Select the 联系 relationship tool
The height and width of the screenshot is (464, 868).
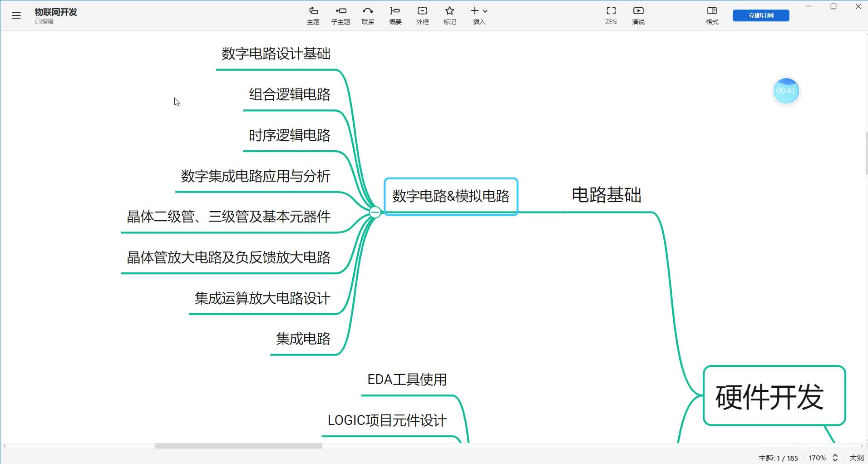pos(368,15)
